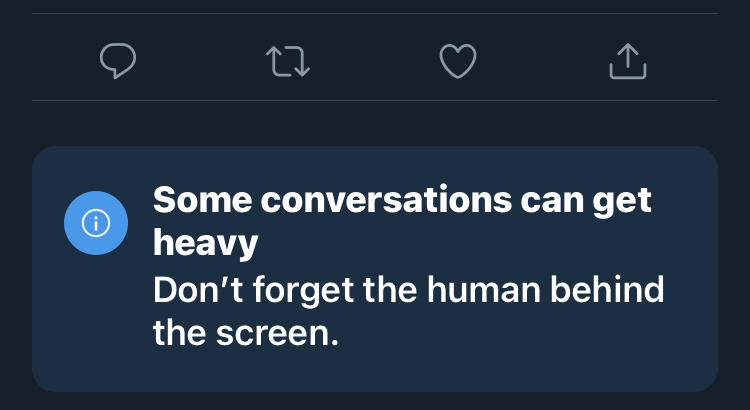Viewport: 750px width, 410px height.
Task: Select the 'Some conversations can get' heading line
Action: point(402,200)
